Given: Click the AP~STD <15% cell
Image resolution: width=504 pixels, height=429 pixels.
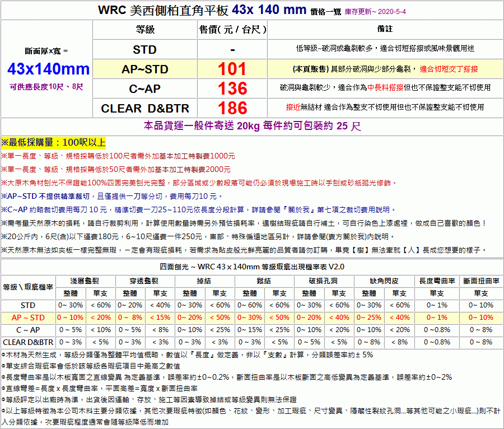Looking at the screenshot, I should pos(160,318).
